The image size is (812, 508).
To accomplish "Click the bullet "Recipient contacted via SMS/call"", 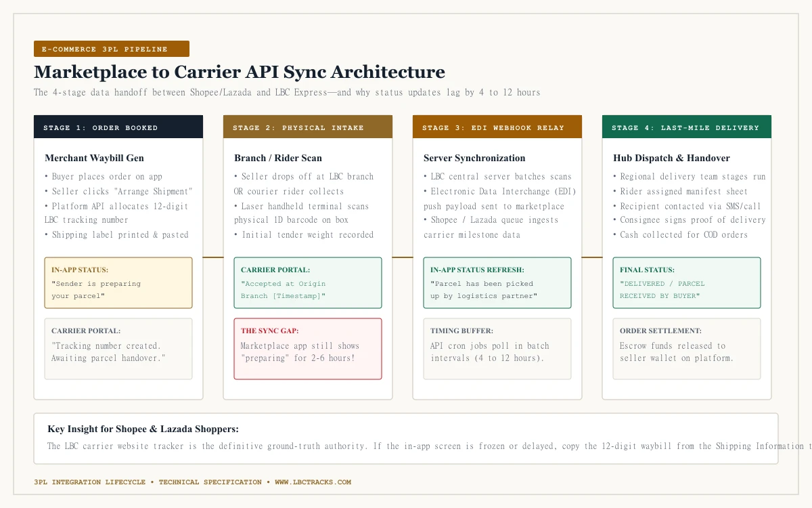I will click(687, 206).
